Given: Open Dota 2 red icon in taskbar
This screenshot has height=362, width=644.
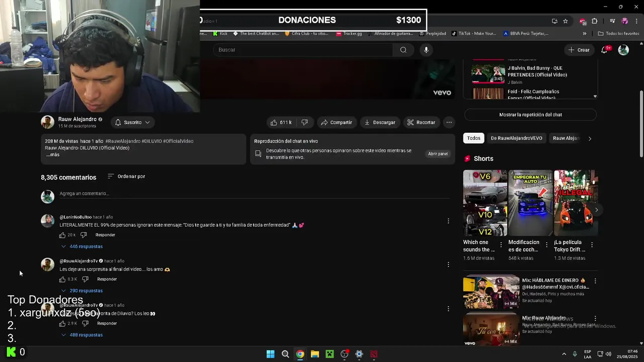Looking at the screenshot, I should pos(374,354).
